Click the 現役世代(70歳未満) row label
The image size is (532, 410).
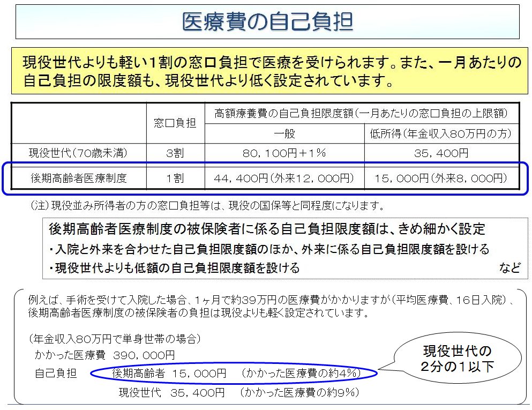79,153
